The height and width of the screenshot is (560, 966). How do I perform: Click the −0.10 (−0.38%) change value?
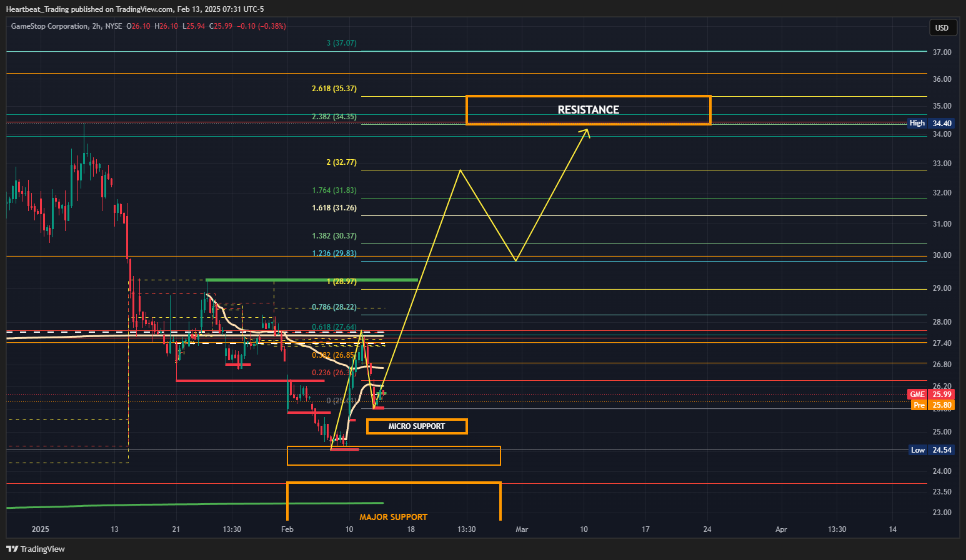[x=262, y=26]
